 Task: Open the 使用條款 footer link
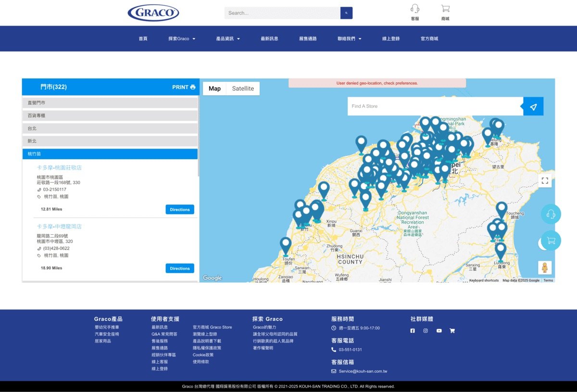[201, 362]
